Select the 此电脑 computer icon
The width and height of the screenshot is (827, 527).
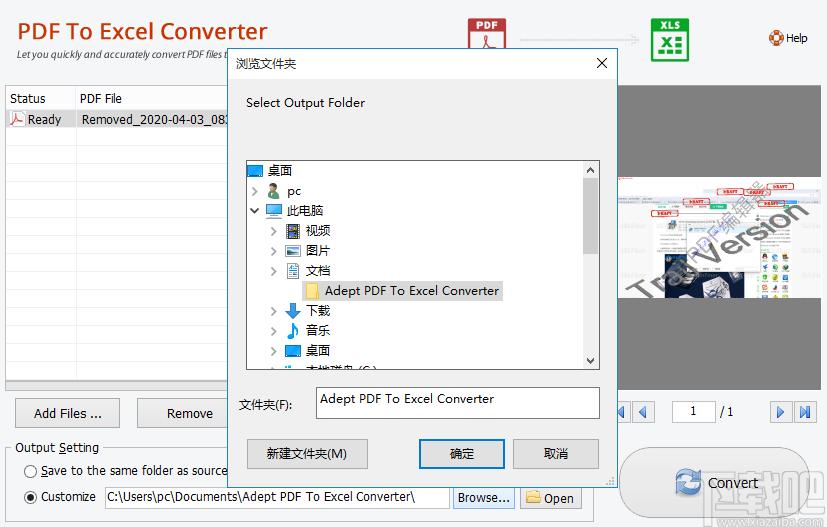(274, 211)
